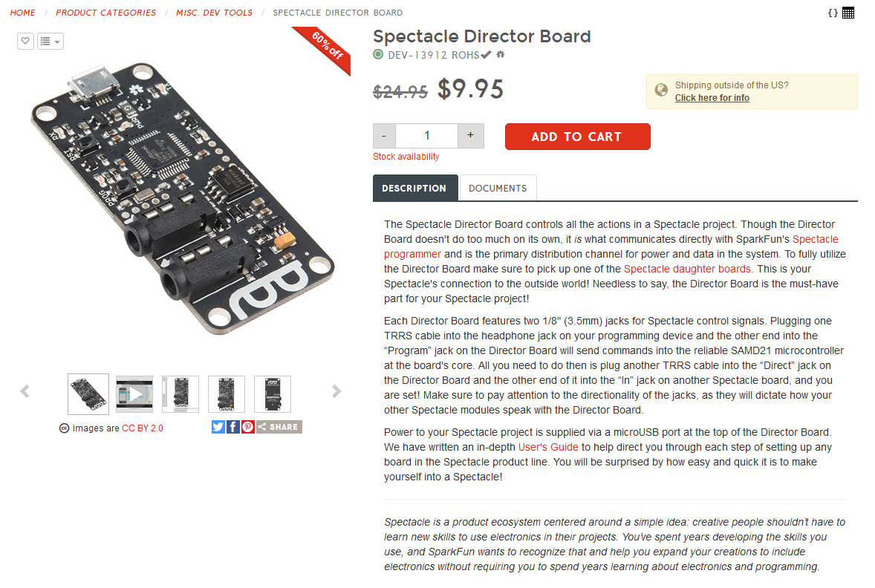Switch to the Documents tab
This screenshot has height=588, width=875.
[498, 188]
